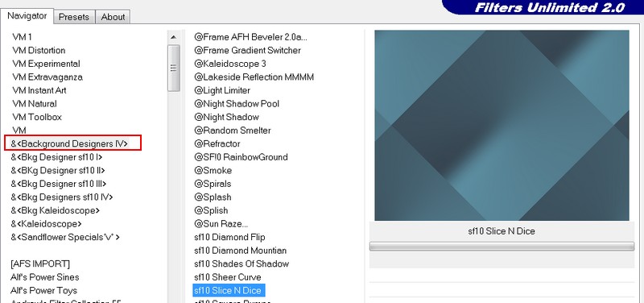Select [AFS IMPORT] category
The image size is (644, 303).
[x=40, y=264]
